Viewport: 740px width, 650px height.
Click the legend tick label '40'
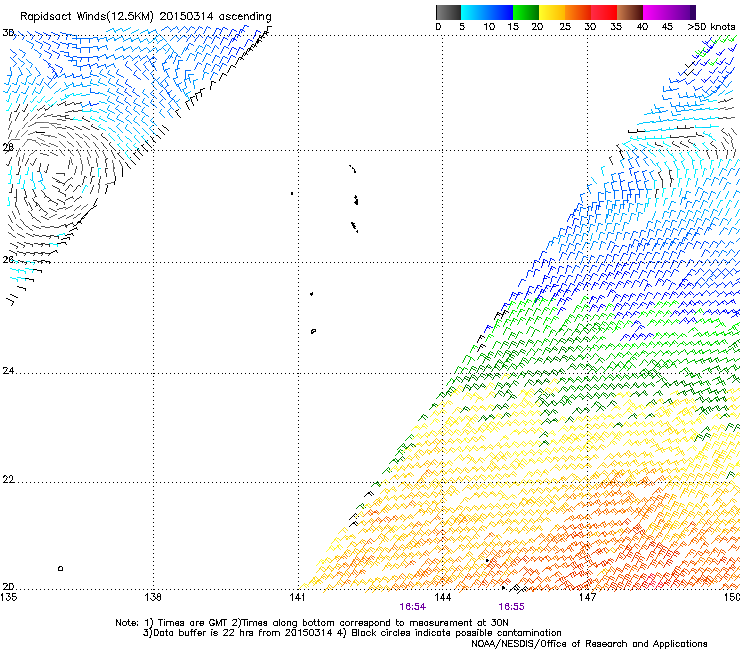[x=642, y=27]
